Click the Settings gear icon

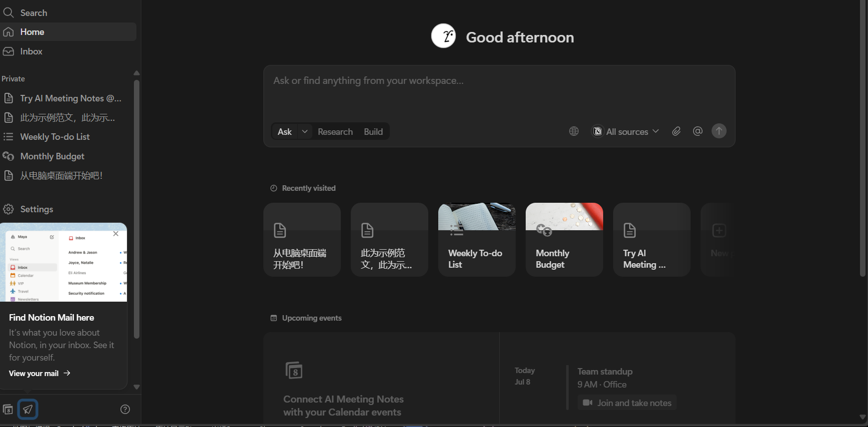point(8,209)
